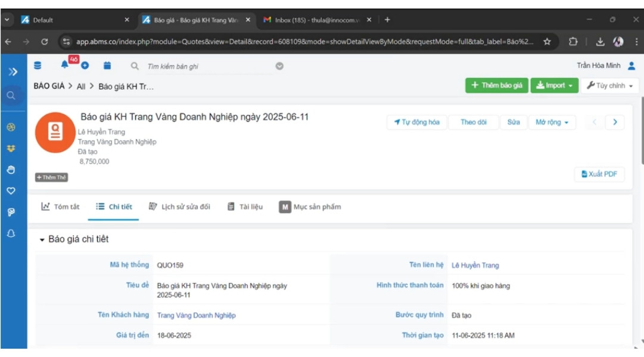Collapse the Báo giá chi tiết section
The image size is (644, 357).
click(x=42, y=240)
